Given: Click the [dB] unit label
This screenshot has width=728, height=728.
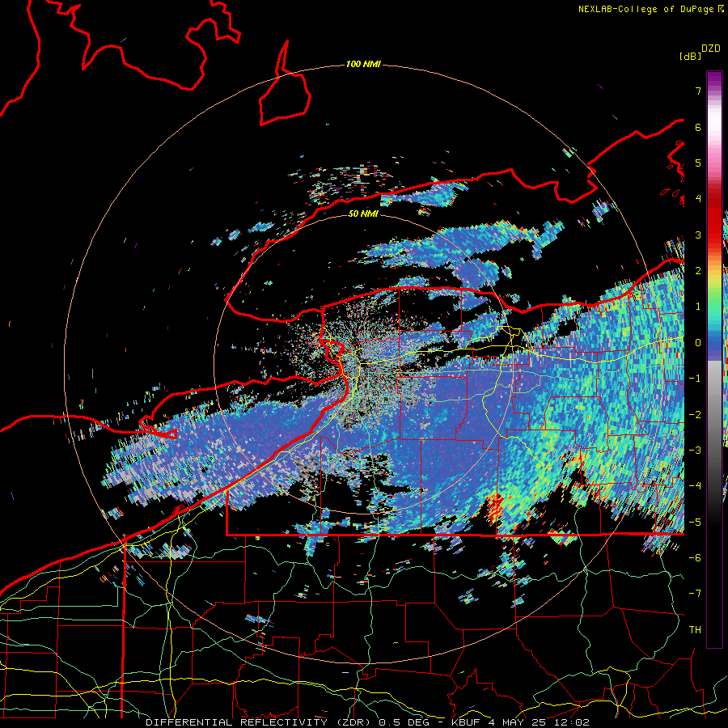Looking at the screenshot, I should point(691,57).
